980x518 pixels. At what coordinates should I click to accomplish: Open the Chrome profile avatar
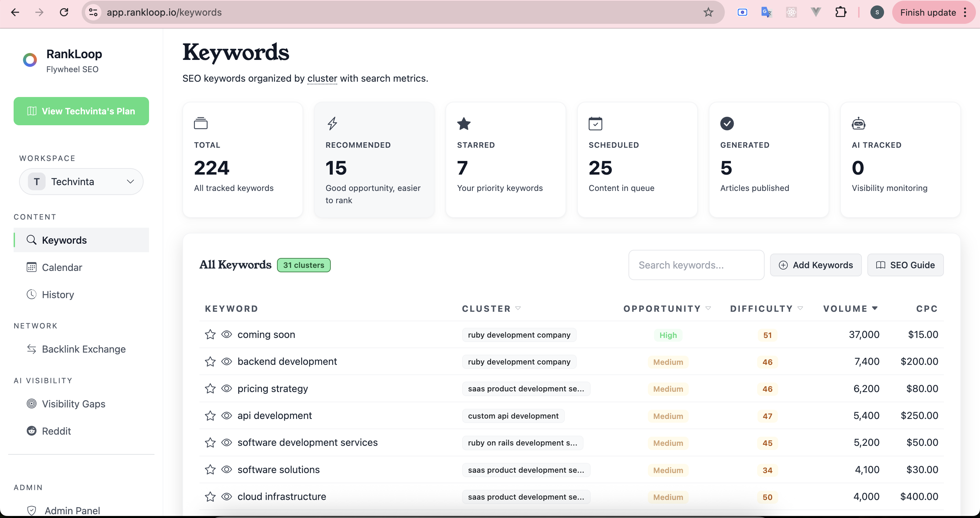point(877,13)
